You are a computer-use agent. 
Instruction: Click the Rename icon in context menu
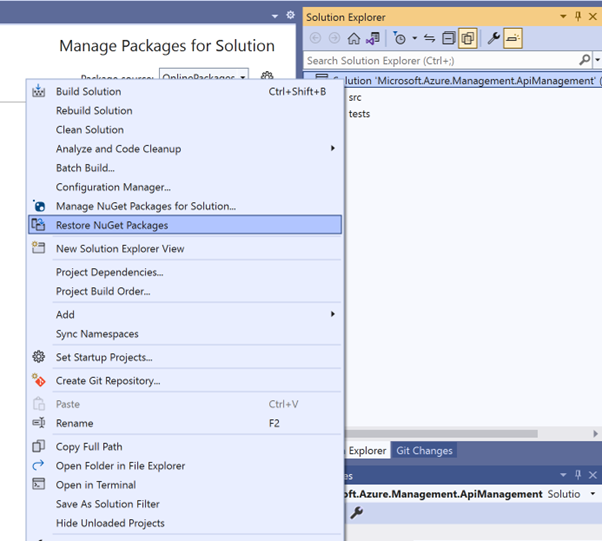pos(38,423)
